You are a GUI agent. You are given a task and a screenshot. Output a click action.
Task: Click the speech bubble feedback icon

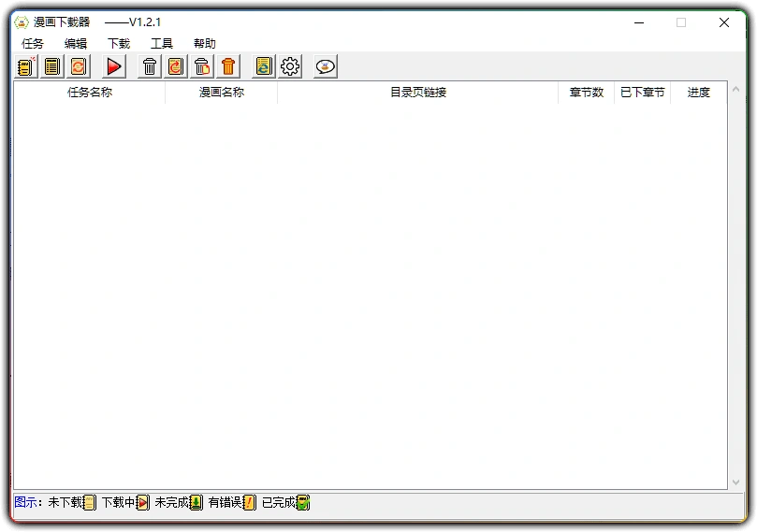pyautogui.click(x=326, y=66)
